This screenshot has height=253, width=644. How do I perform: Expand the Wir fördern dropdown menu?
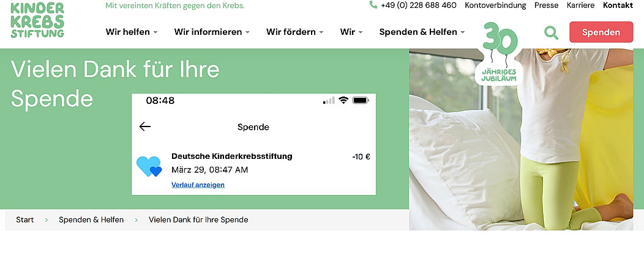pos(295,32)
